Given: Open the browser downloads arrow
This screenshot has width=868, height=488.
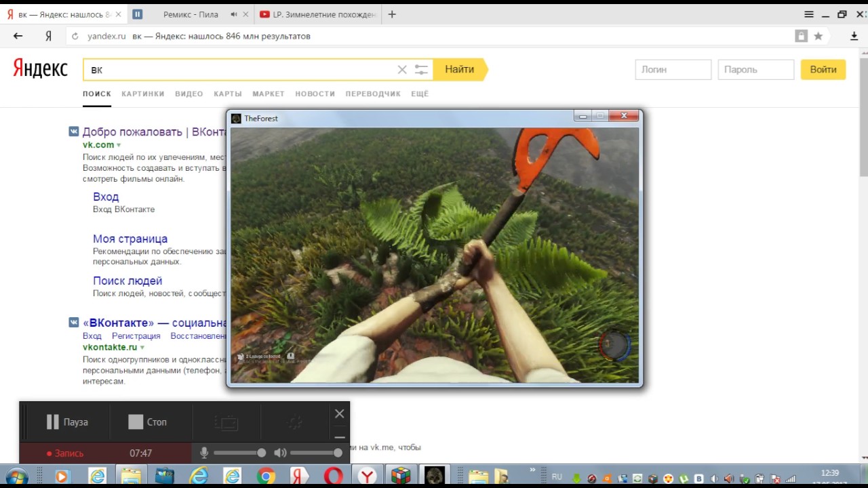Looking at the screenshot, I should click(x=854, y=36).
